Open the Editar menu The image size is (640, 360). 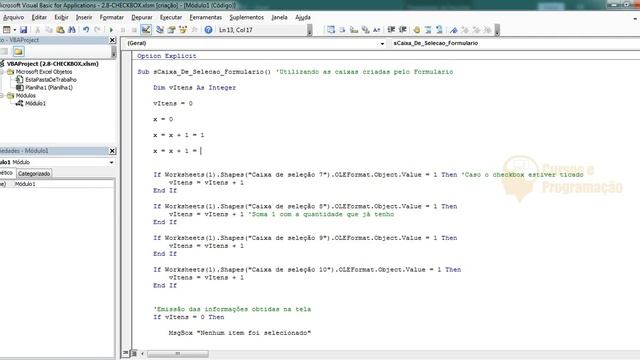click(x=39, y=17)
